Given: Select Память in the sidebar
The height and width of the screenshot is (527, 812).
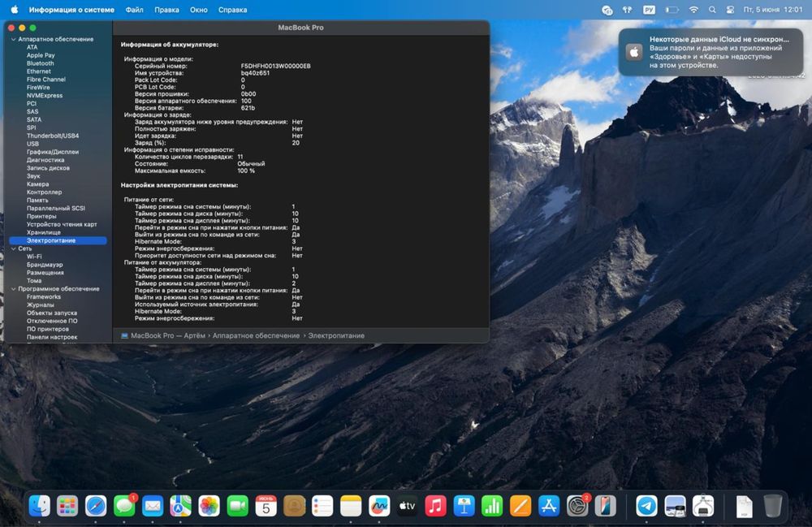Looking at the screenshot, I should point(37,200).
